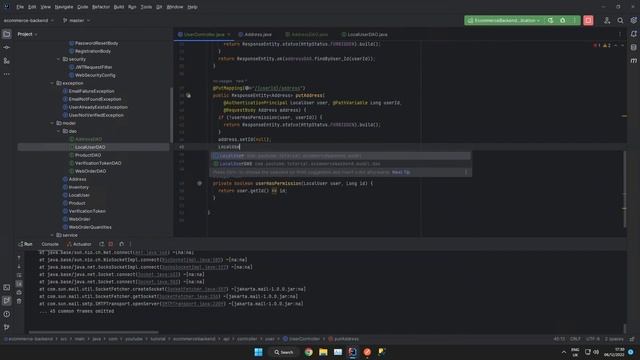Switch to Address.java editor tab
Screen dimensions: 640x360
(255, 35)
